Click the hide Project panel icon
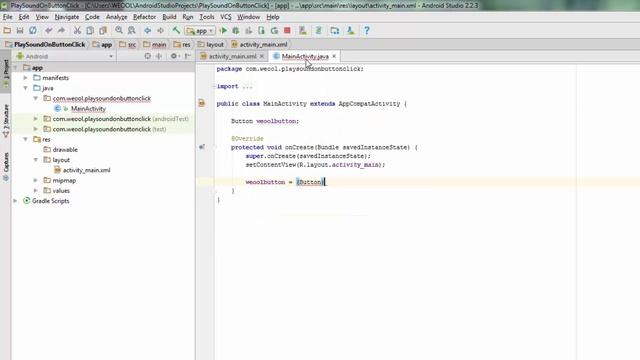This screenshot has height=360, width=640. [188, 56]
